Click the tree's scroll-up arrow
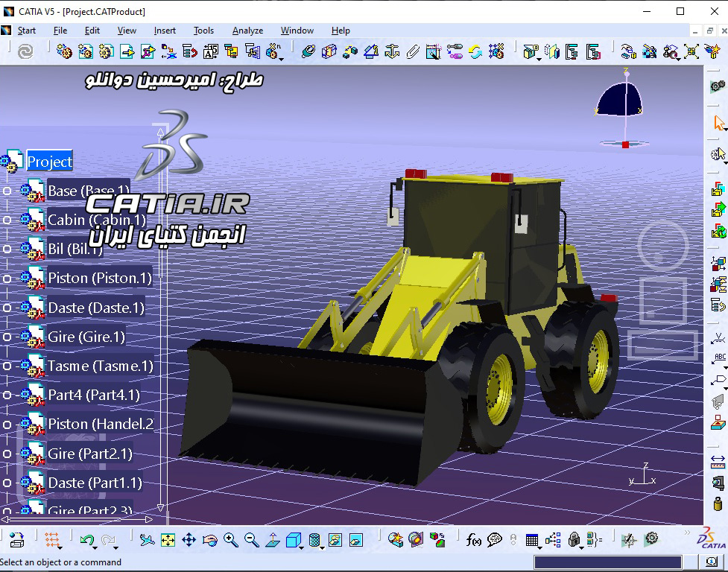 pos(161,132)
